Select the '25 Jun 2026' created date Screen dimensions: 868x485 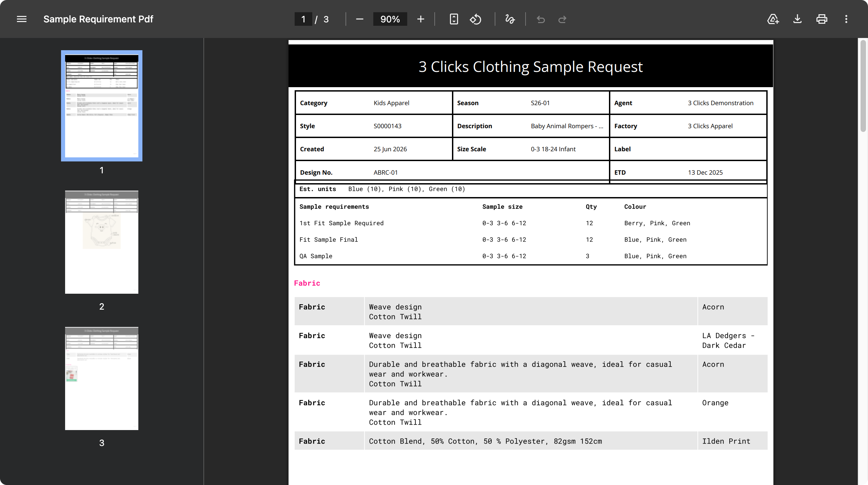[390, 149]
